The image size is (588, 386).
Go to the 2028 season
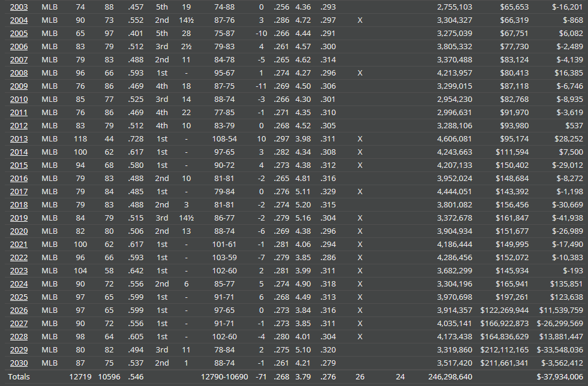19,336
